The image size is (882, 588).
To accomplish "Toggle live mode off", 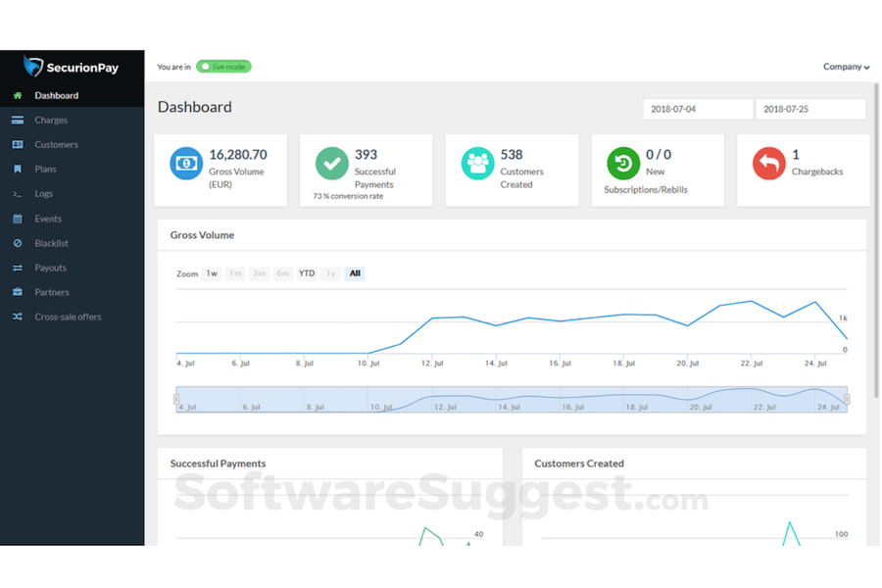I will 222,66.
